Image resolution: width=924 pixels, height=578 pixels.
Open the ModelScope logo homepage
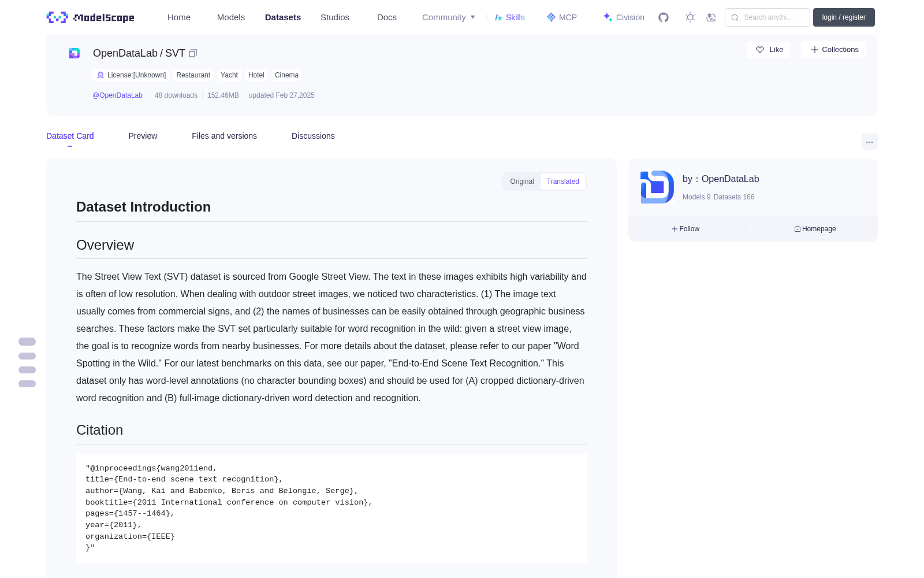90,17
